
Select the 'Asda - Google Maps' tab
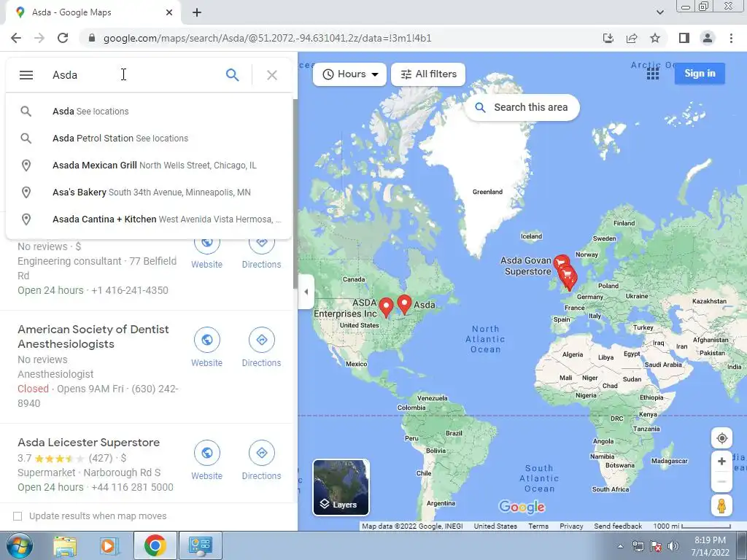click(93, 13)
